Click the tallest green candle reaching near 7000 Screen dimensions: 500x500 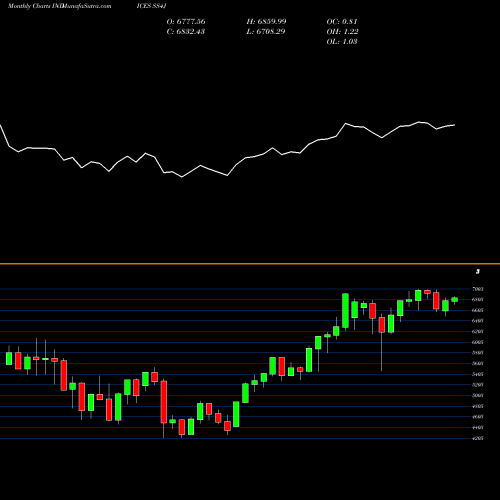coord(346,311)
